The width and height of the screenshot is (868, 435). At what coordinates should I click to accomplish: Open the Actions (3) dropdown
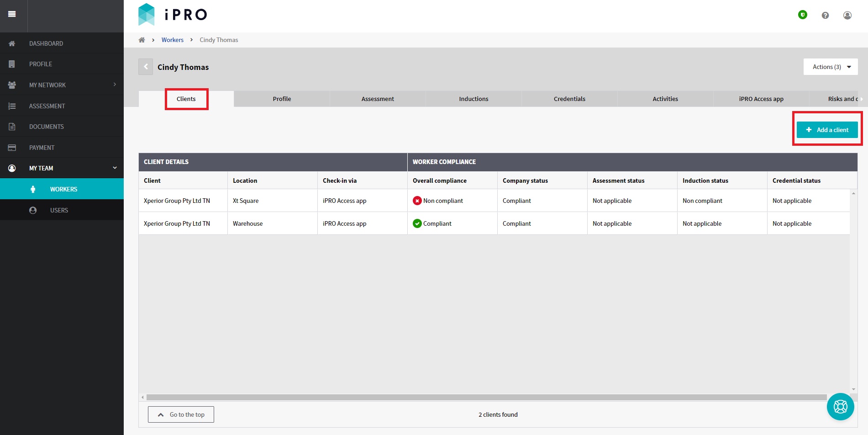pos(831,67)
